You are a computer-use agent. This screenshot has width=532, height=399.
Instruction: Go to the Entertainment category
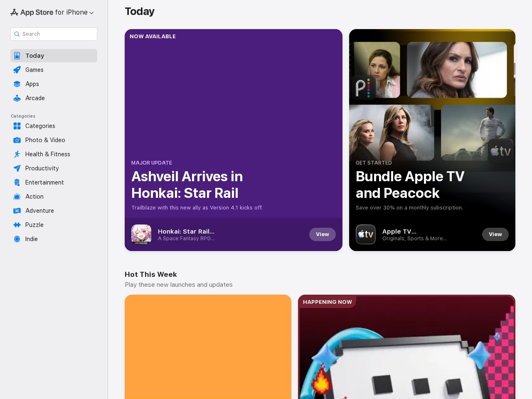coord(44,182)
